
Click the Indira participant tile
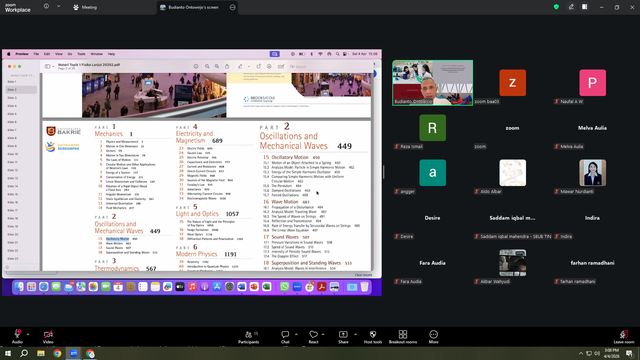point(592,218)
